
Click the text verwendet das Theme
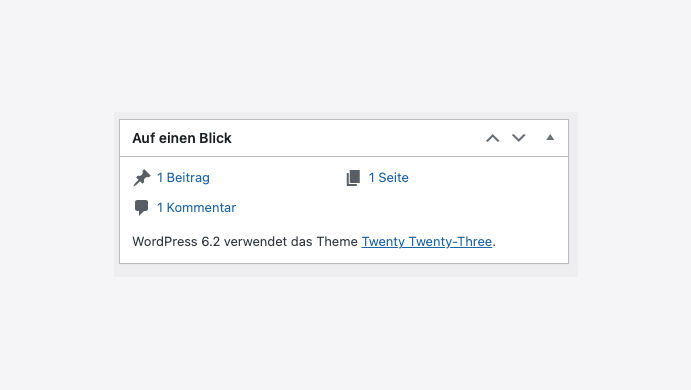(x=291, y=241)
